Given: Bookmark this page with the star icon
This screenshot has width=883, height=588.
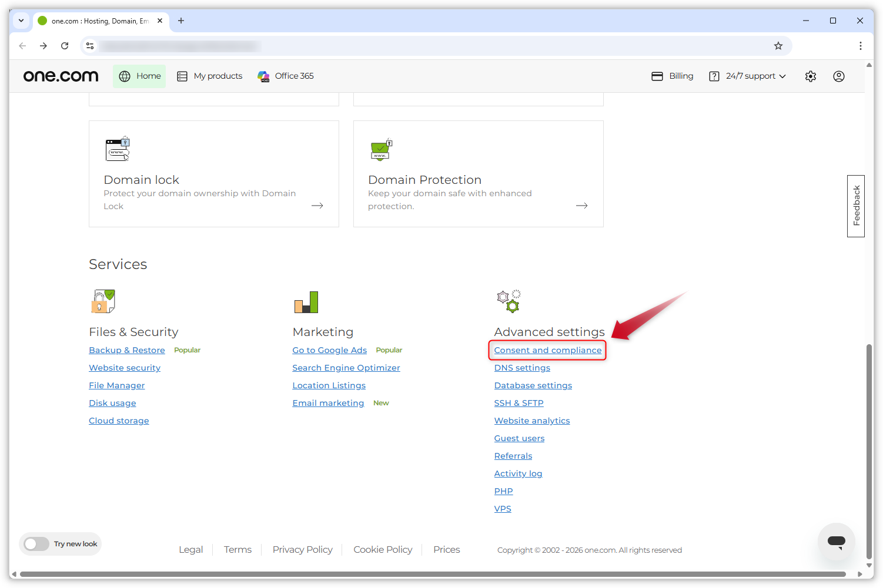Looking at the screenshot, I should (x=778, y=46).
